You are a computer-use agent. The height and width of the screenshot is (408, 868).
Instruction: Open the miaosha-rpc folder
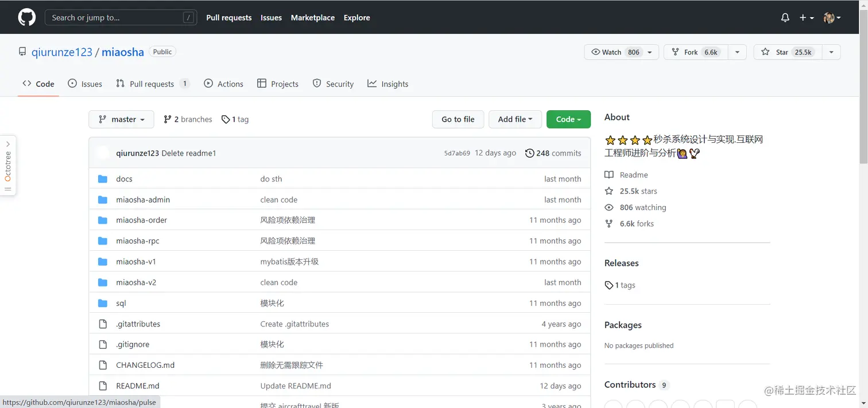[x=138, y=241]
